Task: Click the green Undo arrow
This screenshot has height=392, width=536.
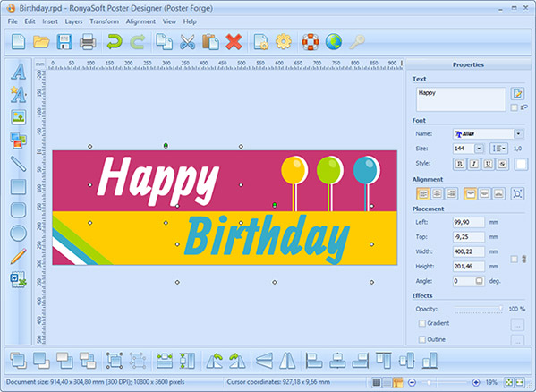Action: [x=115, y=42]
